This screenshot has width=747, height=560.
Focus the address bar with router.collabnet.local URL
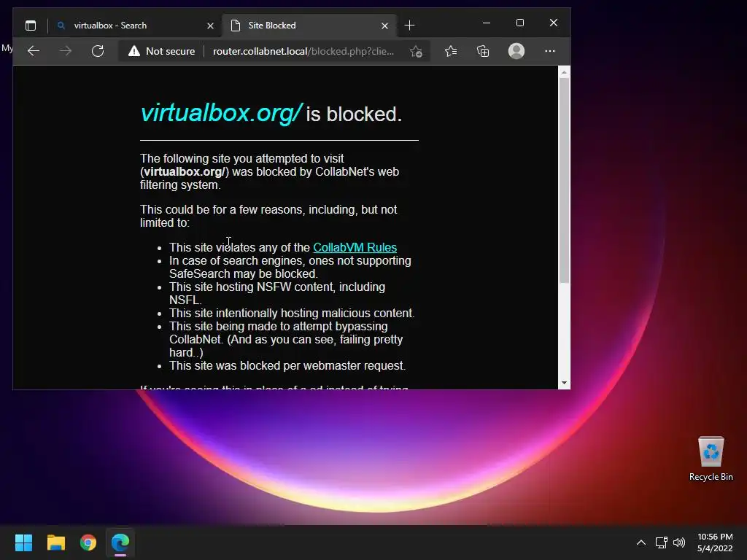303,51
